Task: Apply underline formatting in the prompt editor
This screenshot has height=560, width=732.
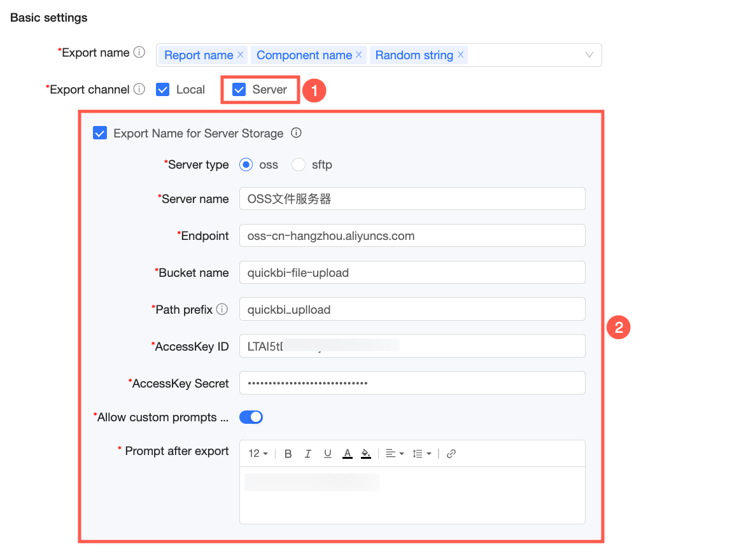Action: pyautogui.click(x=328, y=454)
